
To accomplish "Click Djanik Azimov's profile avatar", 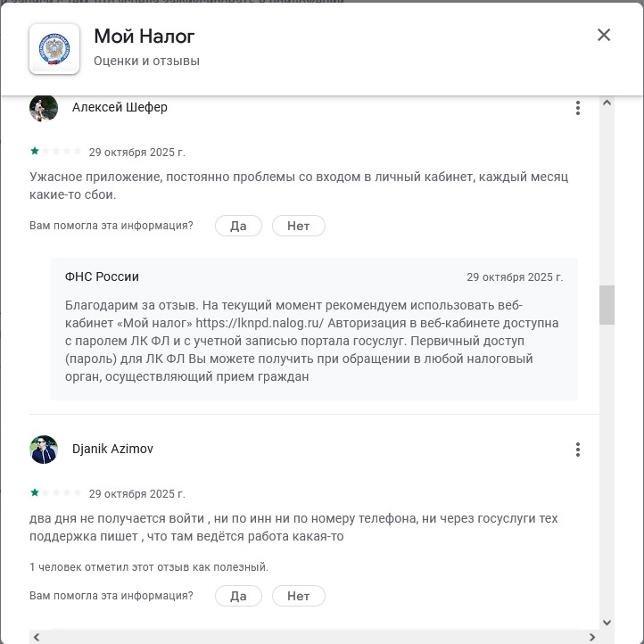I will 44,450.
